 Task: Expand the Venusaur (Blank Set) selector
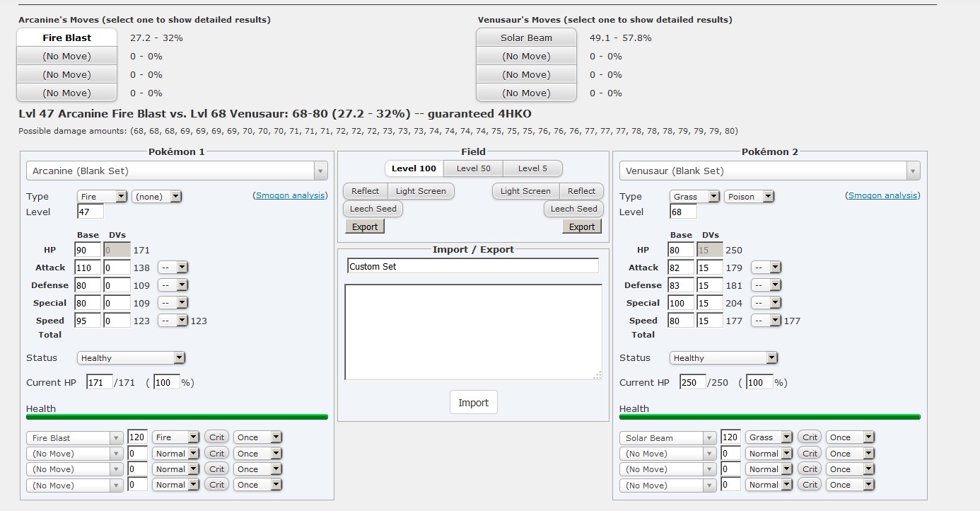click(x=769, y=171)
